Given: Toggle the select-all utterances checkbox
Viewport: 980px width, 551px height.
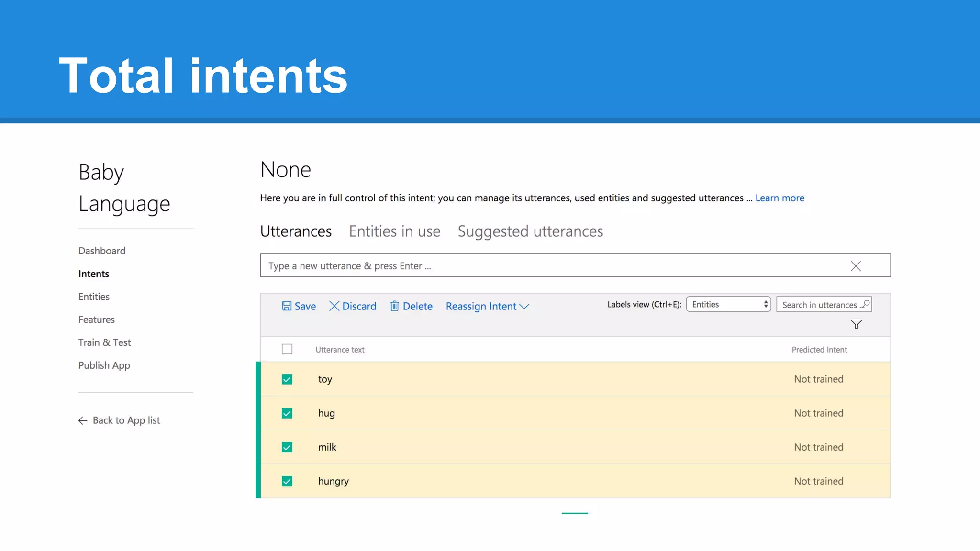Looking at the screenshot, I should [x=287, y=349].
